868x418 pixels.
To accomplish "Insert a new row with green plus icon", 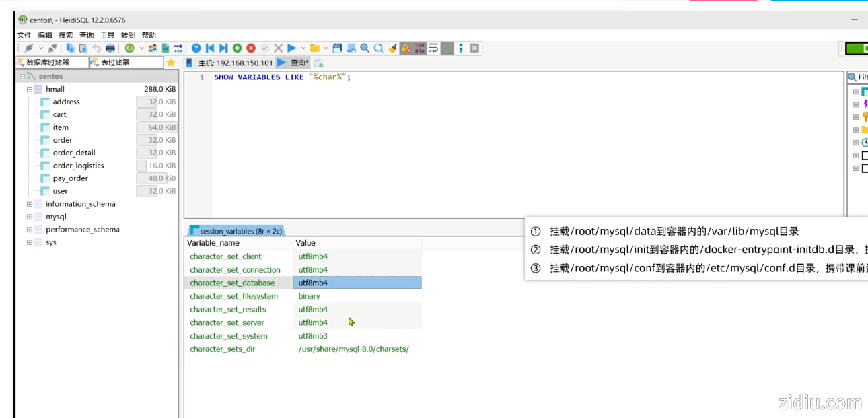I will (x=238, y=48).
